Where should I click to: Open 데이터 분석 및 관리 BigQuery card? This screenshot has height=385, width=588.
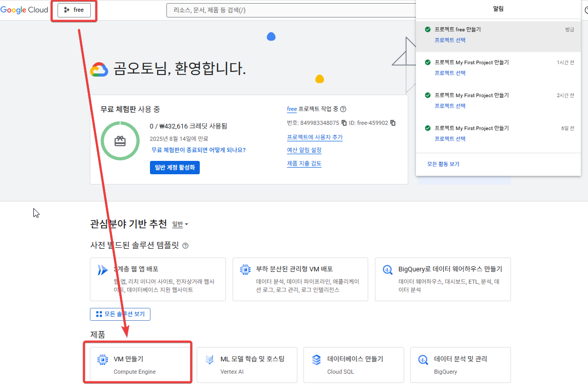pos(460,364)
